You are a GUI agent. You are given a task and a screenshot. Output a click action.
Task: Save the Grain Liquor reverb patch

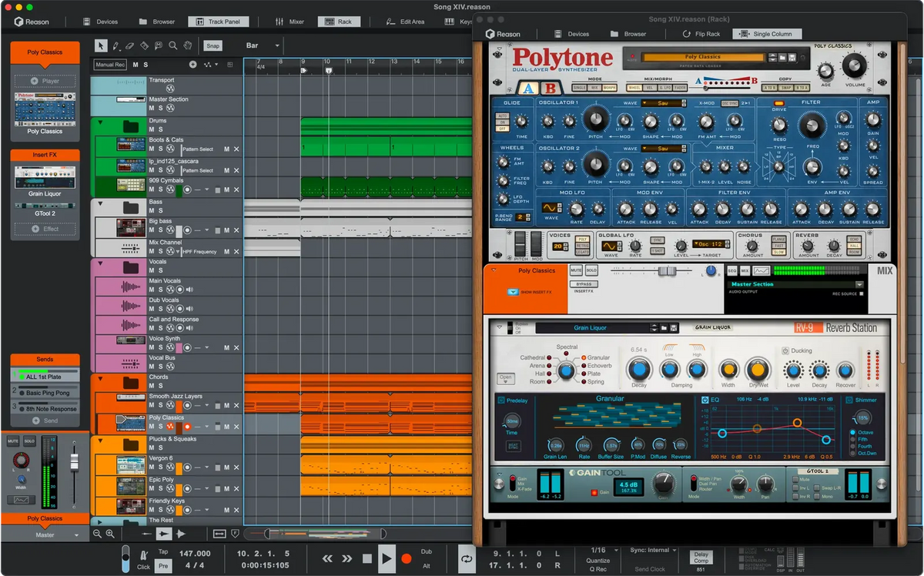(674, 328)
